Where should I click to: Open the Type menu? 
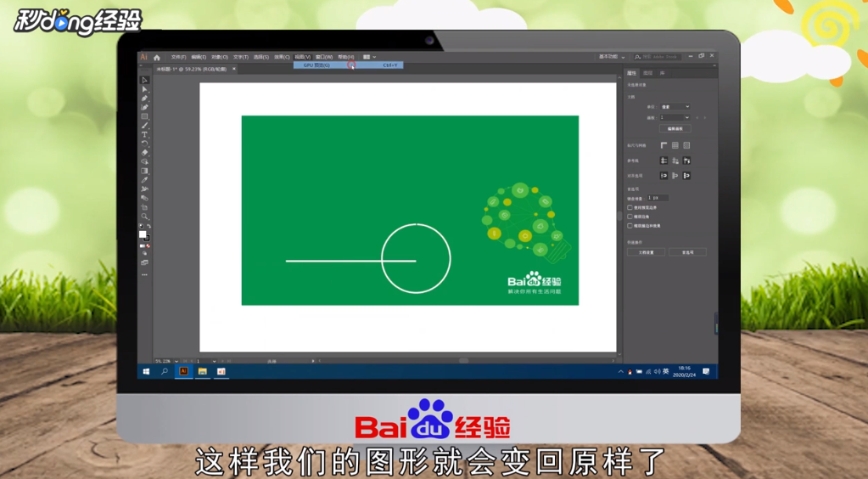click(x=241, y=57)
